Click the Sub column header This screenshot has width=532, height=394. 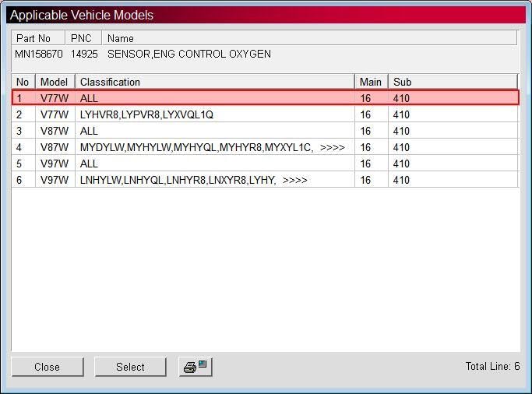point(453,82)
